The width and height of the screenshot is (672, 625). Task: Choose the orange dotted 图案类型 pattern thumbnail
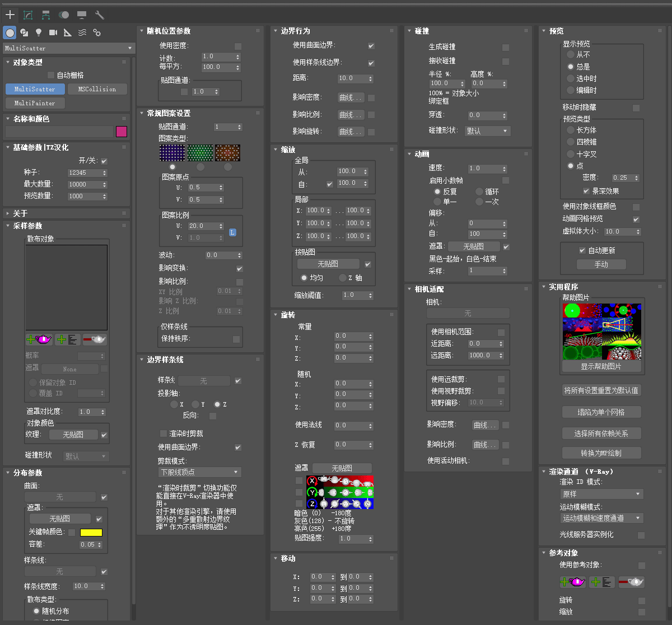228,153
